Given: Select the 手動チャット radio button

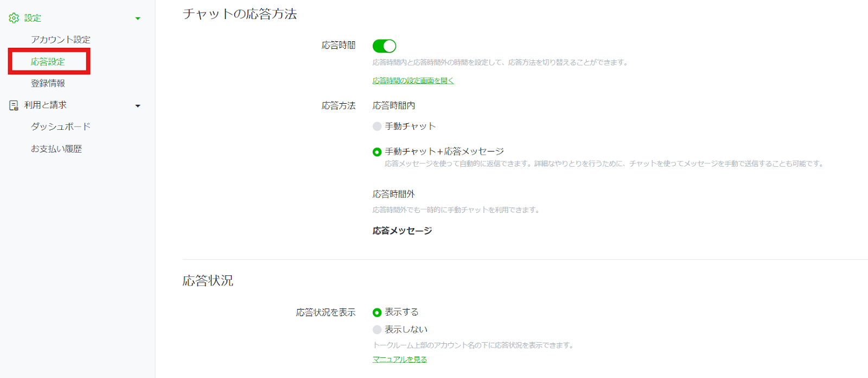Looking at the screenshot, I should pos(377,127).
